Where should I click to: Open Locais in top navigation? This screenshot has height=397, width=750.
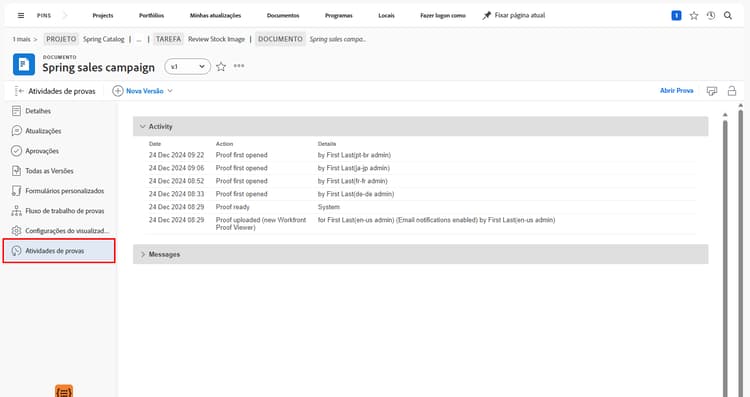386,15
